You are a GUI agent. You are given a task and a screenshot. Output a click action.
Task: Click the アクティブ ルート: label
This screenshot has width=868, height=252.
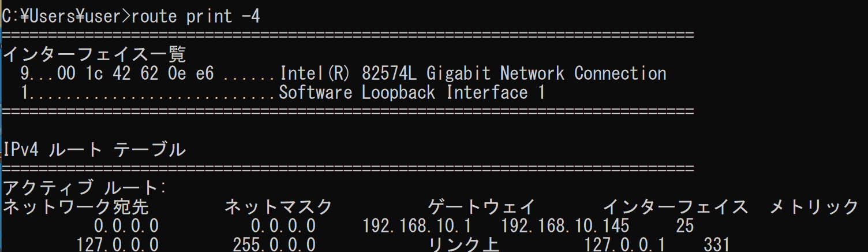coord(85,188)
